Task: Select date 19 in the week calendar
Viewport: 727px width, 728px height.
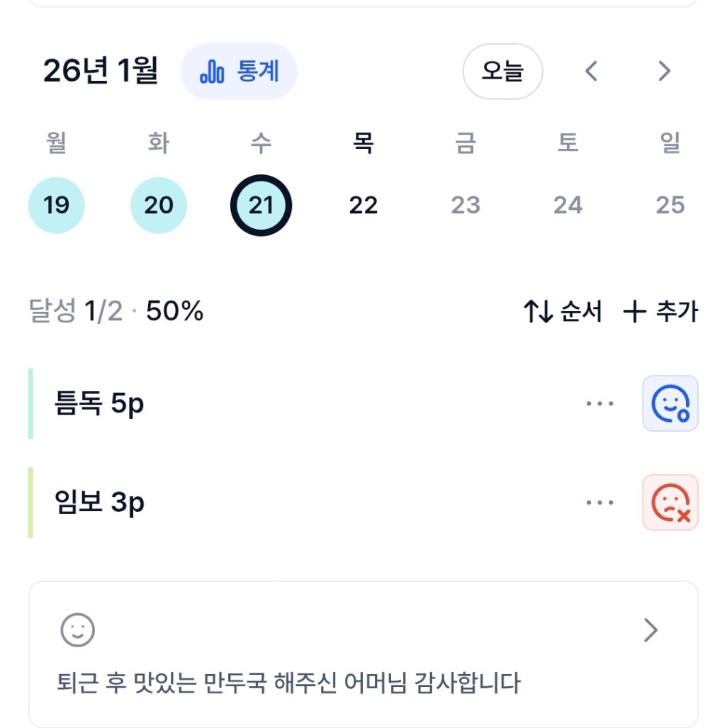Action: pyautogui.click(x=56, y=206)
